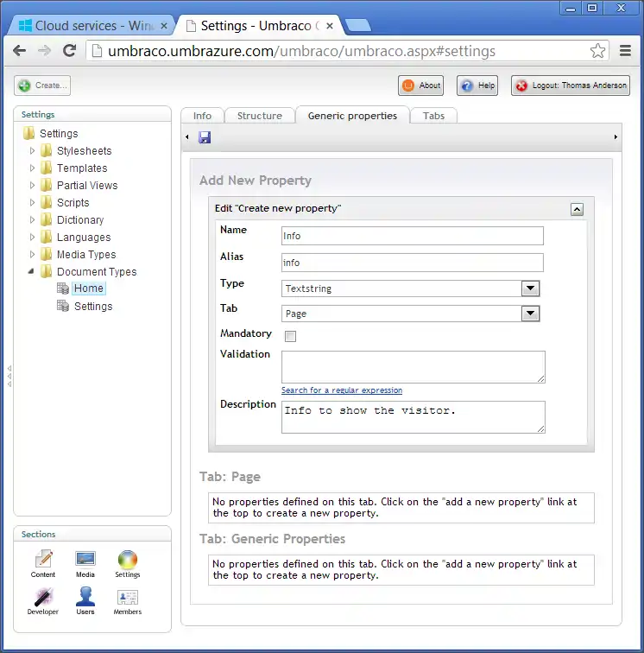Log out Thomas Anderson
The height and width of the screenshot is (653, 644).
coord(571,86)
